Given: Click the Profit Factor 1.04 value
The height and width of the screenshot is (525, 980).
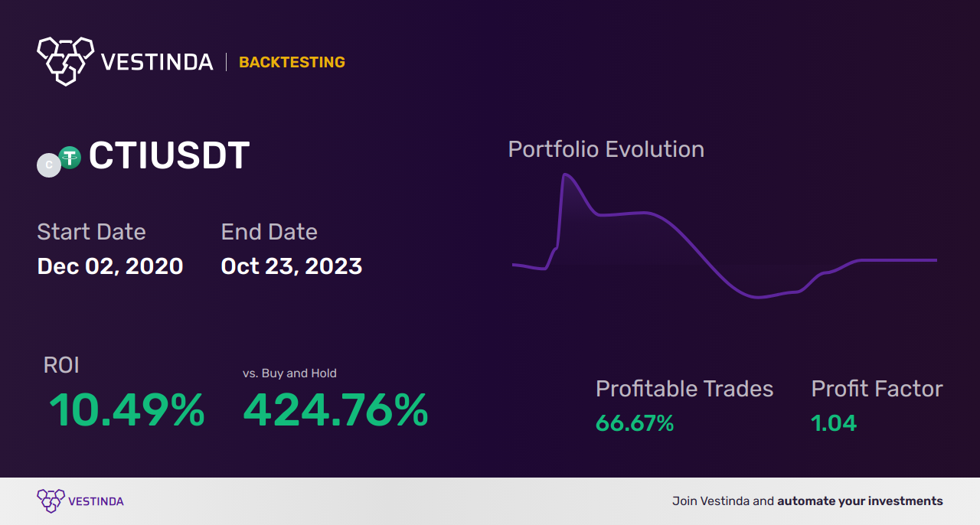Looking at the screenshot, I should 834,423.
